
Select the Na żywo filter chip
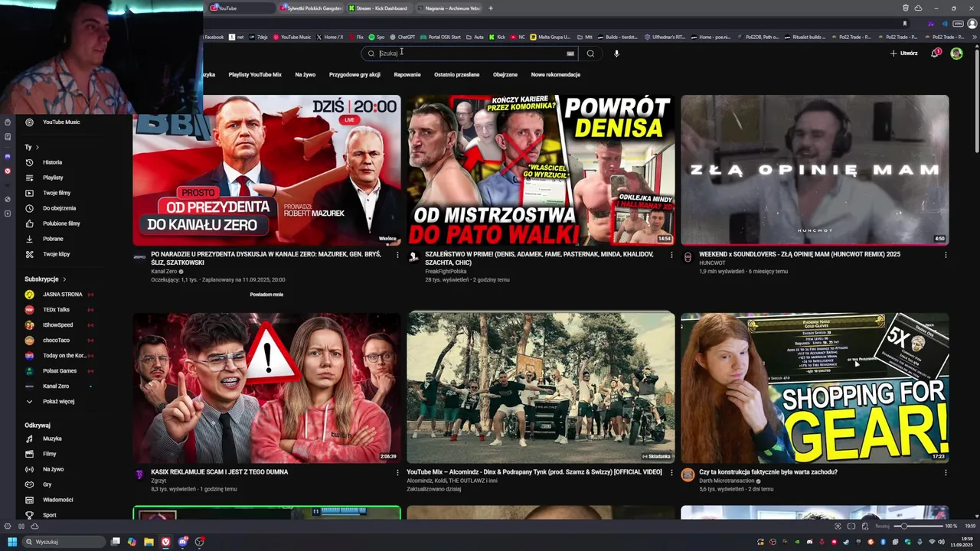pyautogui.click(x=305, y=75)
